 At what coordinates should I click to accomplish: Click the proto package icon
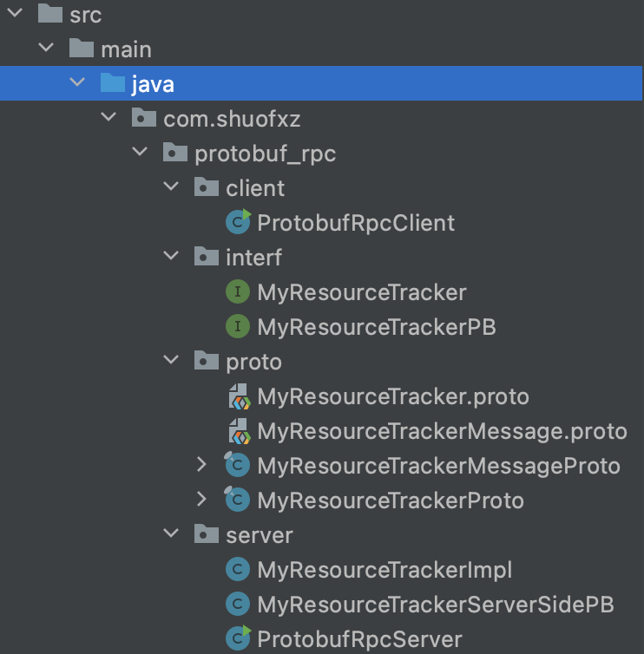coord(207,360)
